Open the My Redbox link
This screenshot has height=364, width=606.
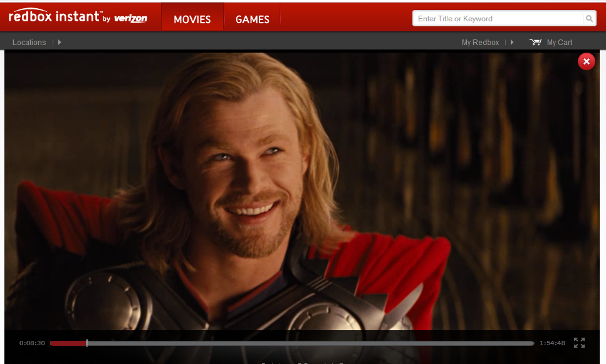tap(479, 42)
